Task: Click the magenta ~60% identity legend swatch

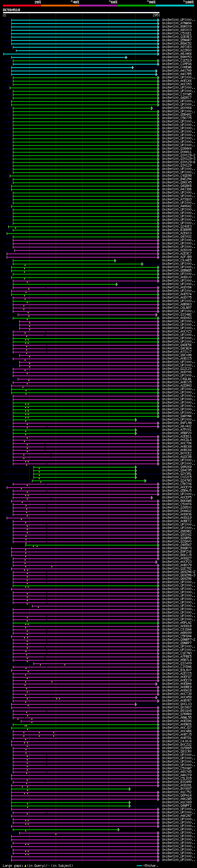Action: pyautogui.click(x=98, y=6)
